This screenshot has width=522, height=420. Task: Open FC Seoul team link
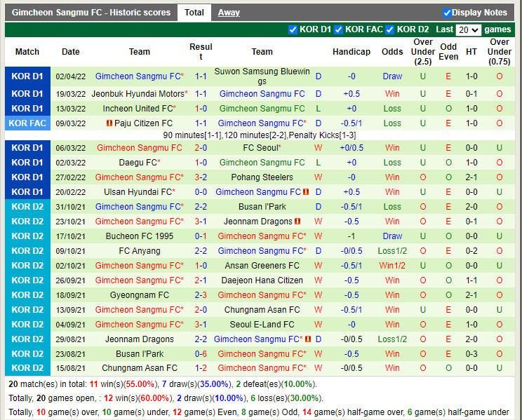[x=262, y=148]
